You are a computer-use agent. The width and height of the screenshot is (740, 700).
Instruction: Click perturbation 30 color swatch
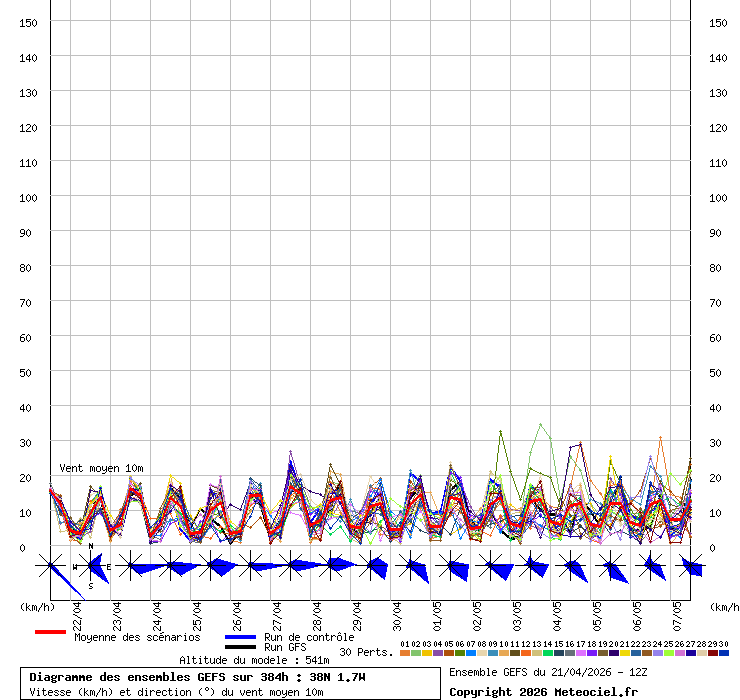(x=724, y=653)
